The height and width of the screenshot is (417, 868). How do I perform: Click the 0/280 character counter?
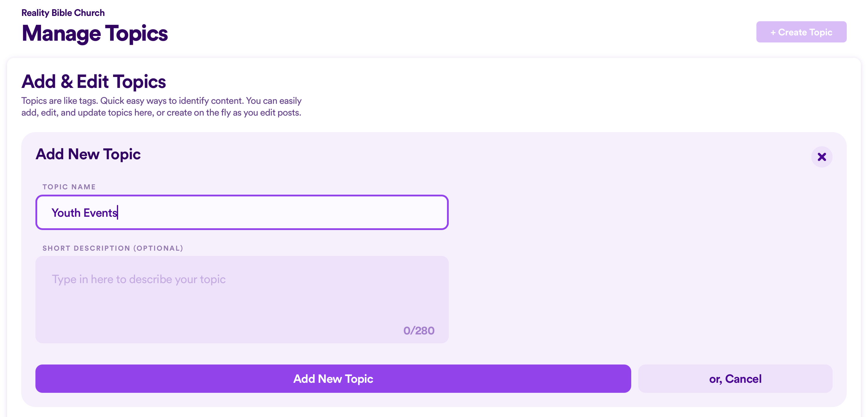tap(419, 331)
